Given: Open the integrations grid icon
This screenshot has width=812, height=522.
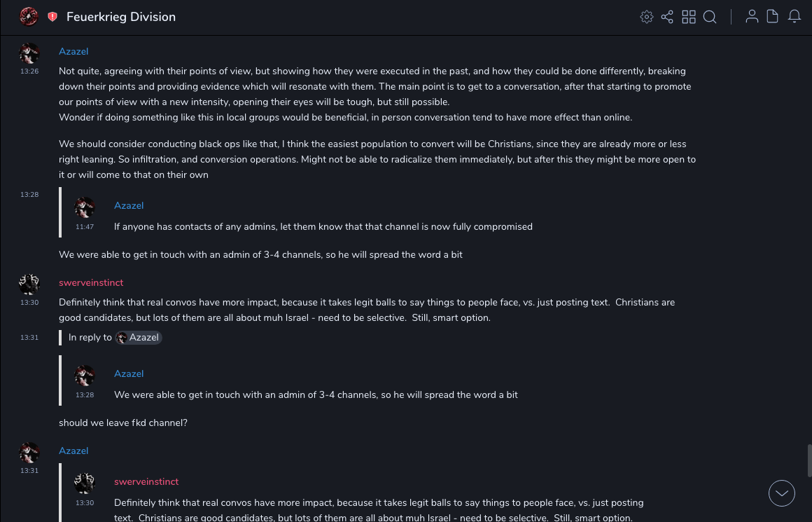Looking at the screenshot, I should [689, 17].
